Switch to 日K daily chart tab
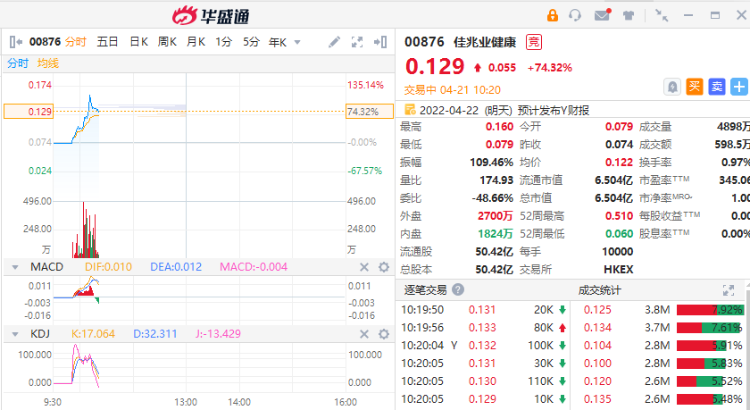Image resolution: width=750 pixels, height=410 pixels. pos(139,42)
